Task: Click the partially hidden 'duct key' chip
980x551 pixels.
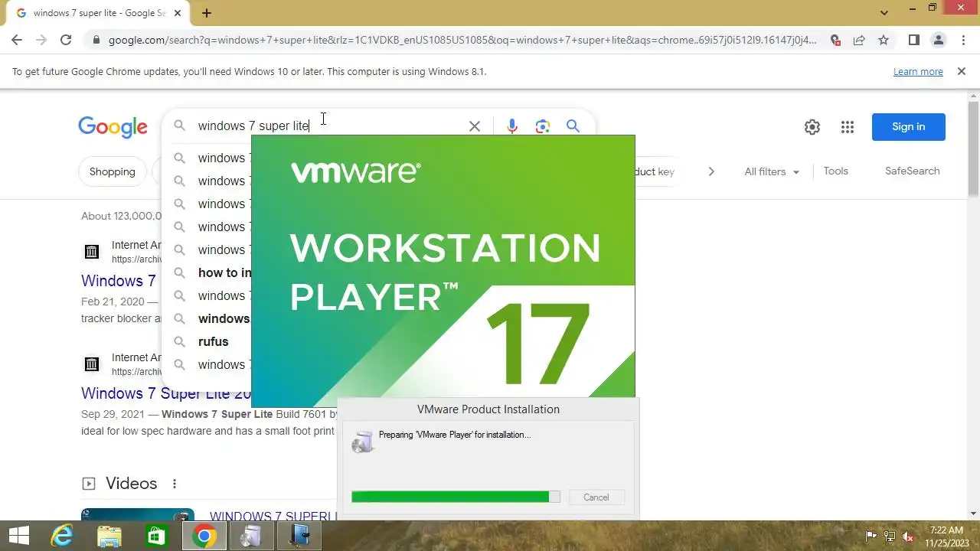Action: (x=655, y=171)
